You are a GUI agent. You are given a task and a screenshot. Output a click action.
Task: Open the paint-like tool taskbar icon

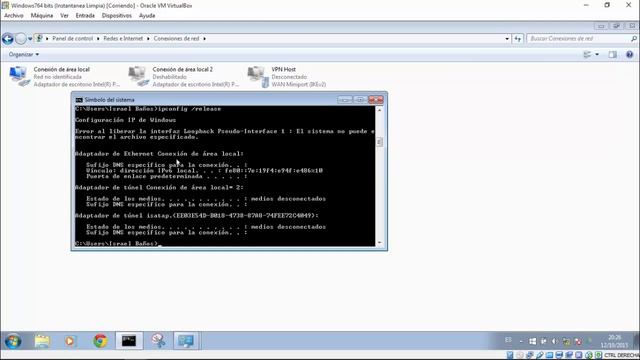pyautogui.click(x=158, y=341)
